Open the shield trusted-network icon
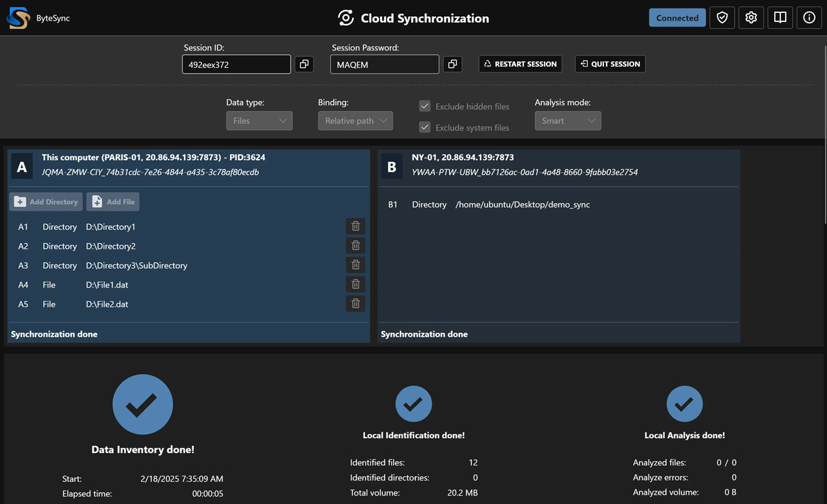 (722, 18)
